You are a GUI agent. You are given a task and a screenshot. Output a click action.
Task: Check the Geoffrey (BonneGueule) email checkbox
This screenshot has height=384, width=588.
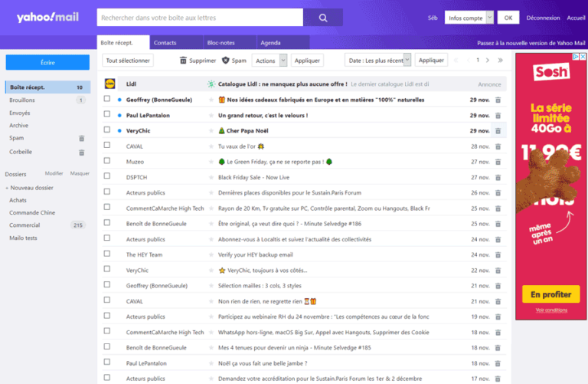coord(107,100)
